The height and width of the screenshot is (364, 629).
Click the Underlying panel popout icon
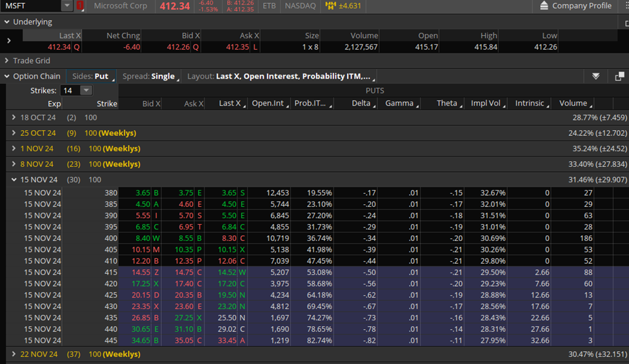pos(625,23)
